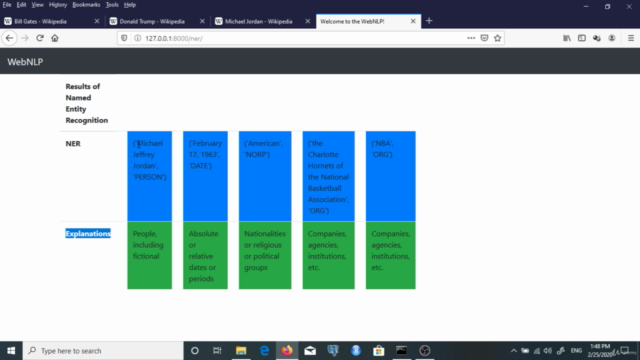Open OBS Studio taskbar icon

[424, 351]
